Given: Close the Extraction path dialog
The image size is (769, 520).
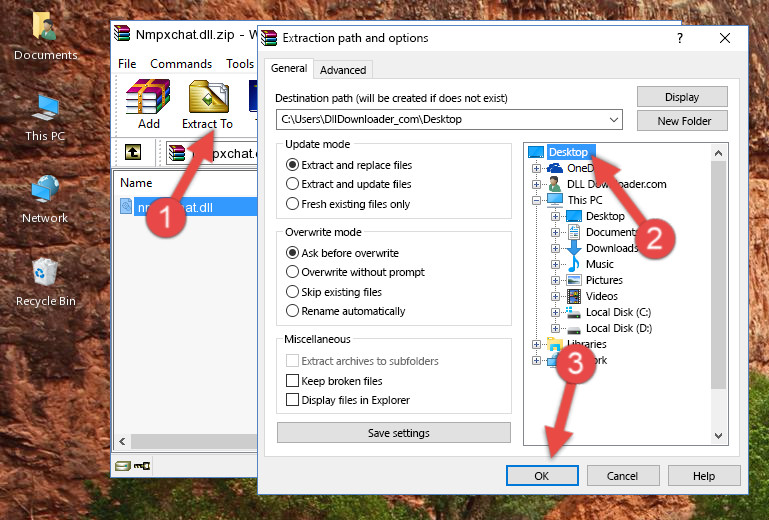Looking at the screenshot, I should [x=725, y=38].
